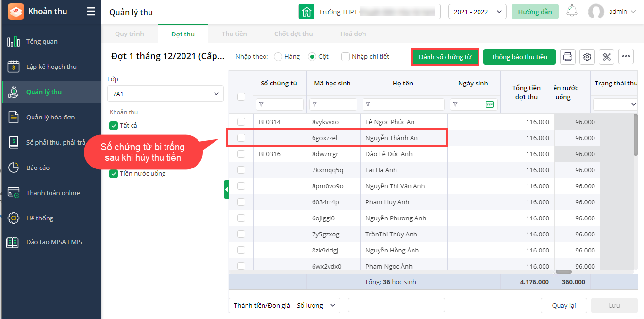The height and width of the screenshot is (319, 644).
Task: Click the Thông báo thu tiền button
Action: [x=519, y=57]
